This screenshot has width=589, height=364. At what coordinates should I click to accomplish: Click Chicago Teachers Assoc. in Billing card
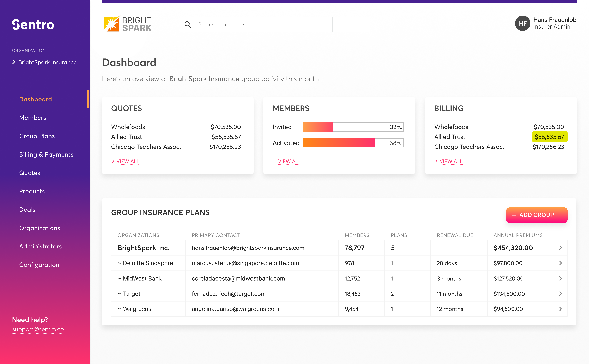(x=469, y=147)
